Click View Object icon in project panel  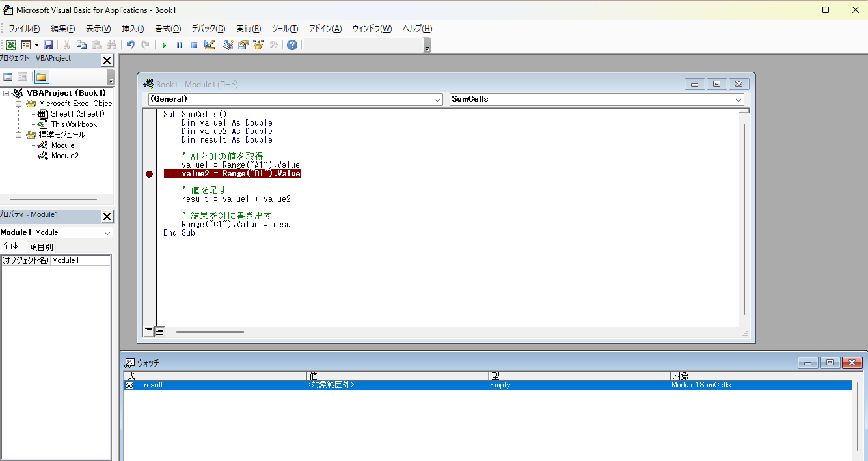point(23,77)
